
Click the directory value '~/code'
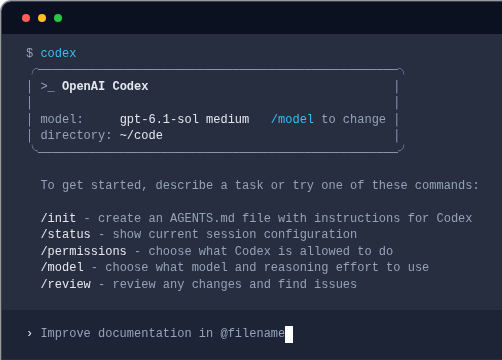[141, 135]
